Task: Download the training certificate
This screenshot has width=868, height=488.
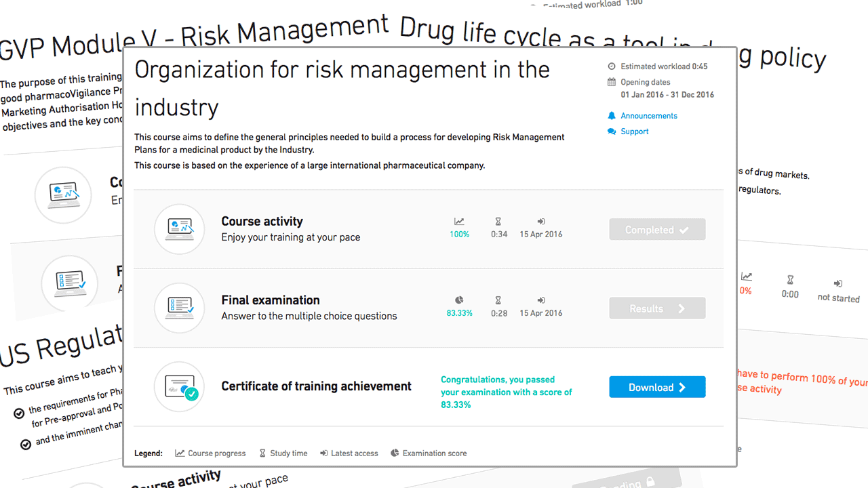Action: (657, 387)
